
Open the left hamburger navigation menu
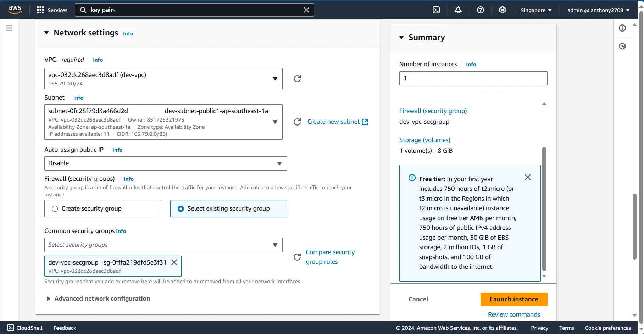tap(9, 28)
